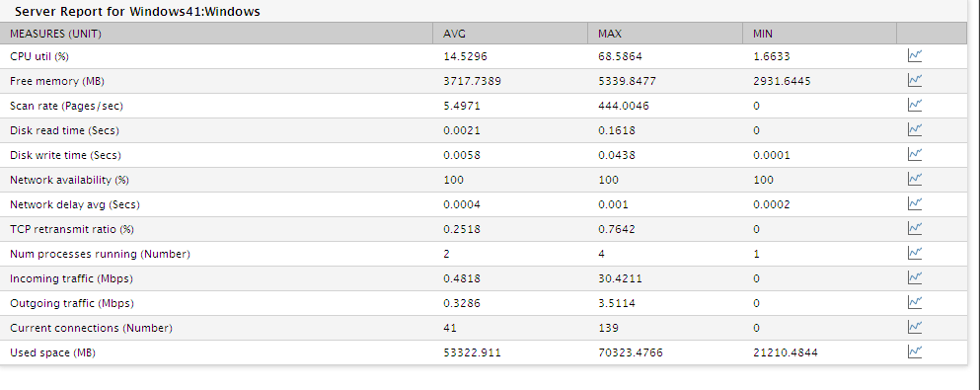The width and height of the screenshot is (980, 390).
Task: Click Used space average 53322.911
Action: pos(472,352)
